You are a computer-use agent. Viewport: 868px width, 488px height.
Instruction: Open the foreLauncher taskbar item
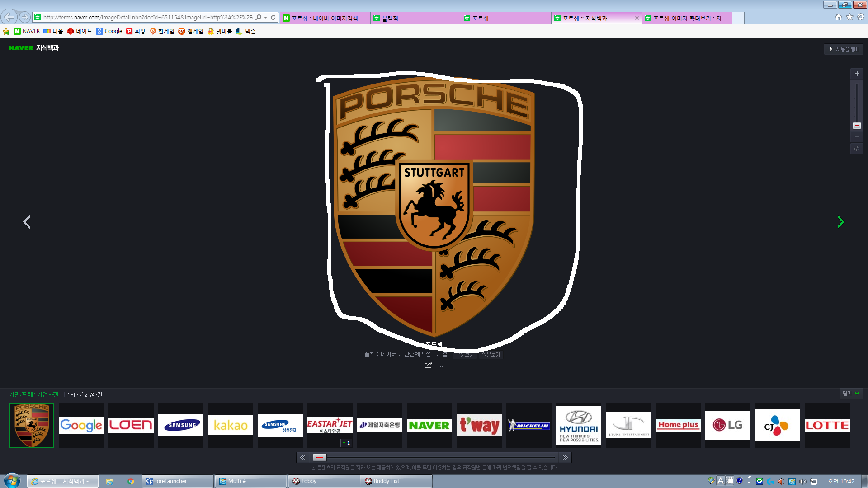tap(178, 481)
